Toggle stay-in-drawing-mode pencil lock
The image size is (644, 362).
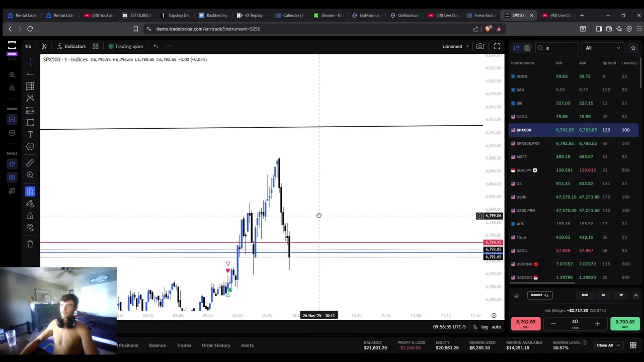click(30, 204)
